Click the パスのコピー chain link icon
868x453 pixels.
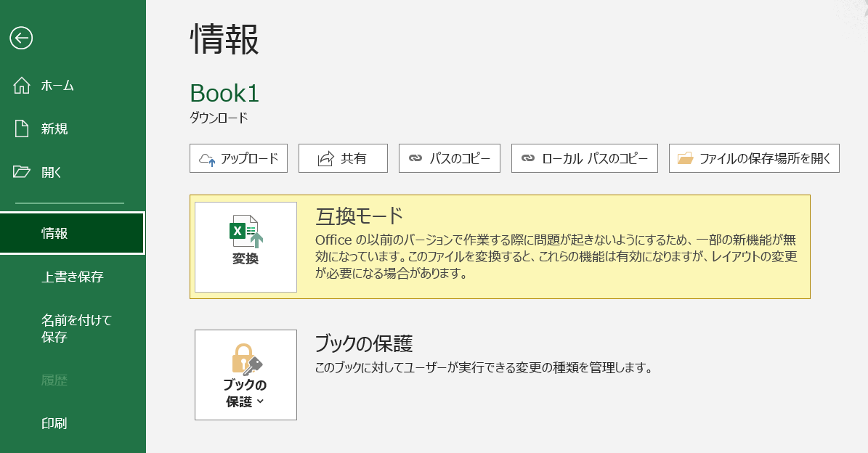point(415,158)
